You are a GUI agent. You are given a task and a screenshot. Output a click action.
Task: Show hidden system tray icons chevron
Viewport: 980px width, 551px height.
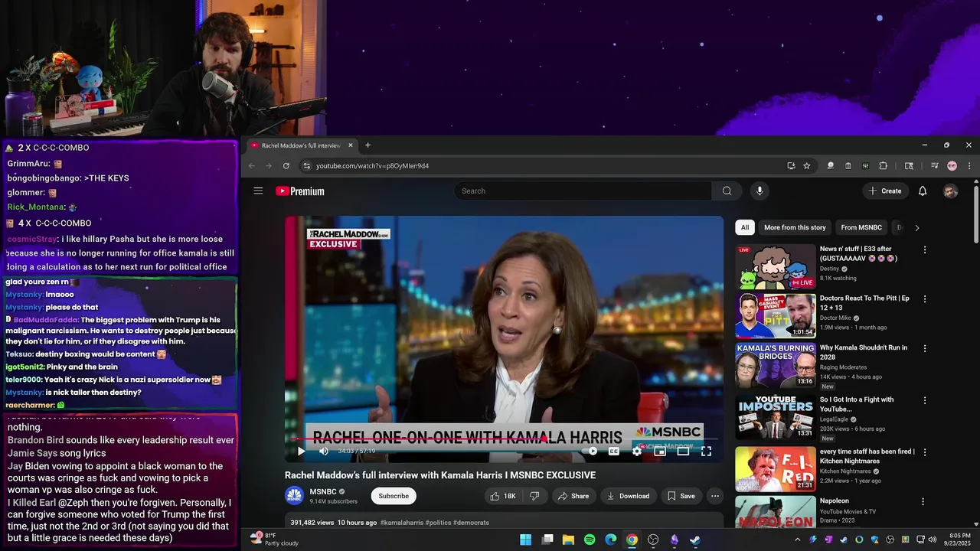[x=797, y=540]
